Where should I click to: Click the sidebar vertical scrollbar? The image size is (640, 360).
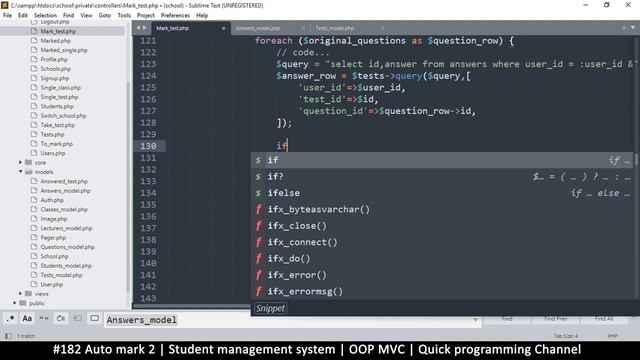click(128, 186)
